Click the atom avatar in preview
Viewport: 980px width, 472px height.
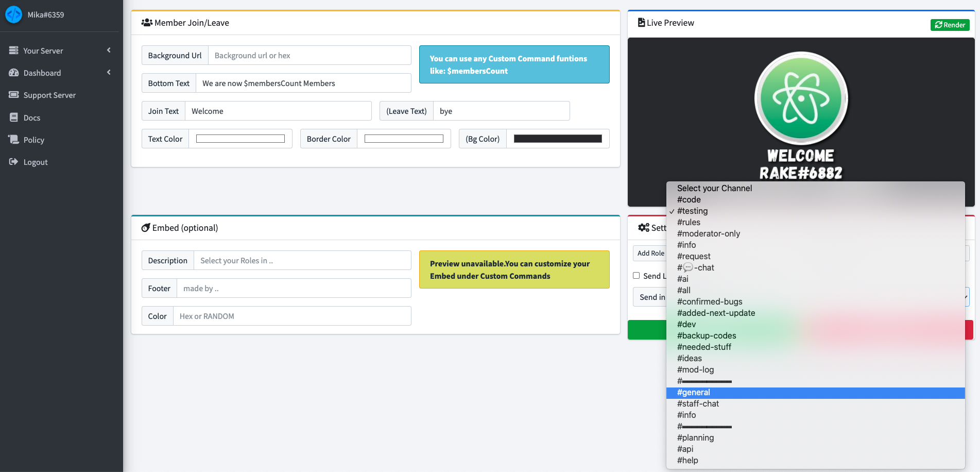click(x=801, y=98)
